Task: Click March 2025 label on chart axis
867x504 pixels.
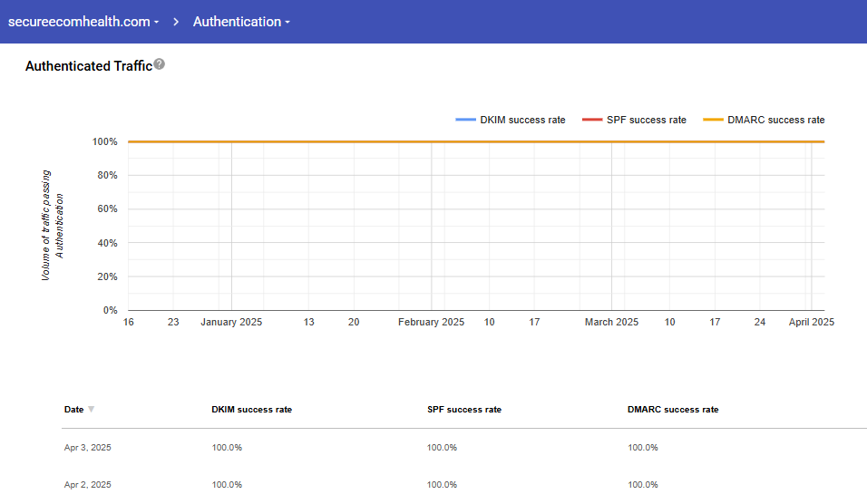Action: coord(611,322)
